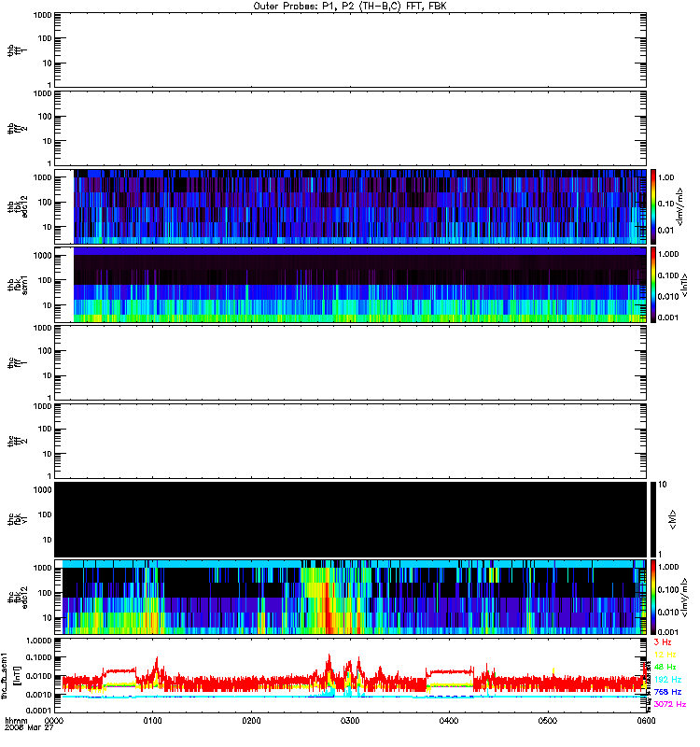Click the '0000' time axis label
The width and height of the screenshot is (700, 747).
pos(54,721)
